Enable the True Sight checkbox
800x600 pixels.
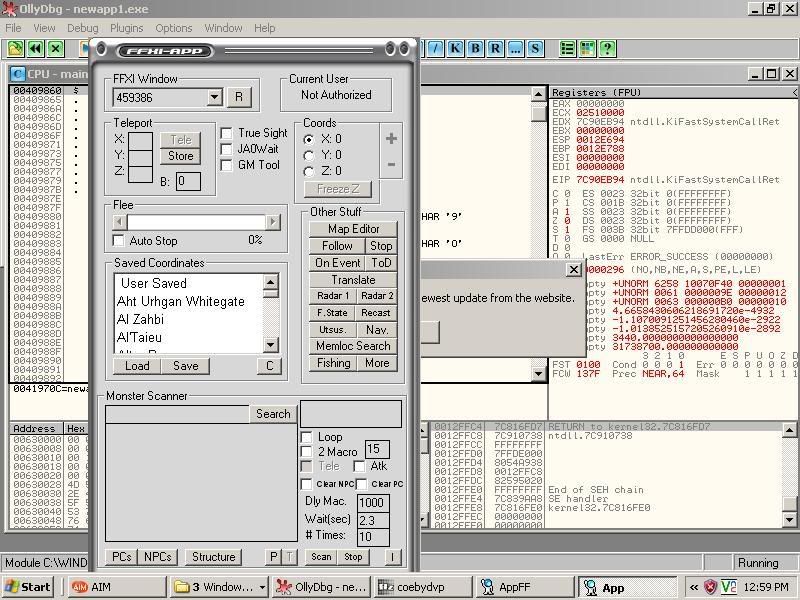(226, 134)
